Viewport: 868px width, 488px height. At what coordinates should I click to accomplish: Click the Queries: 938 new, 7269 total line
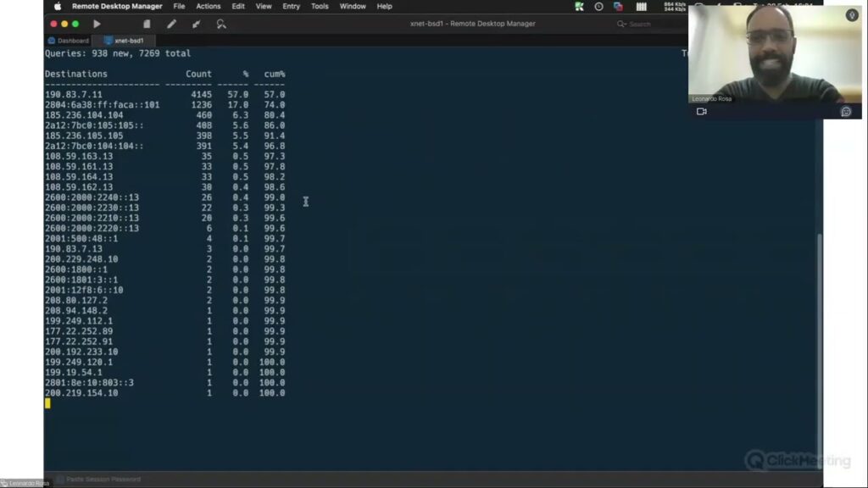[x=118, y=53]
